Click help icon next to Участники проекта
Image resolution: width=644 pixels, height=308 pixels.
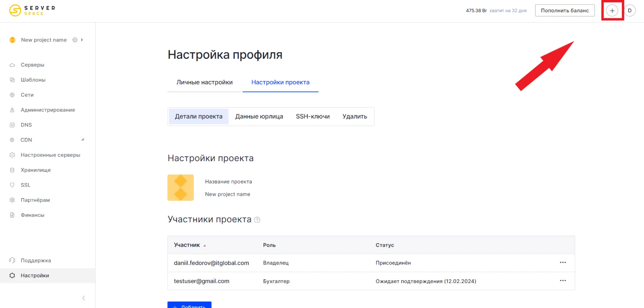[257, 220]
